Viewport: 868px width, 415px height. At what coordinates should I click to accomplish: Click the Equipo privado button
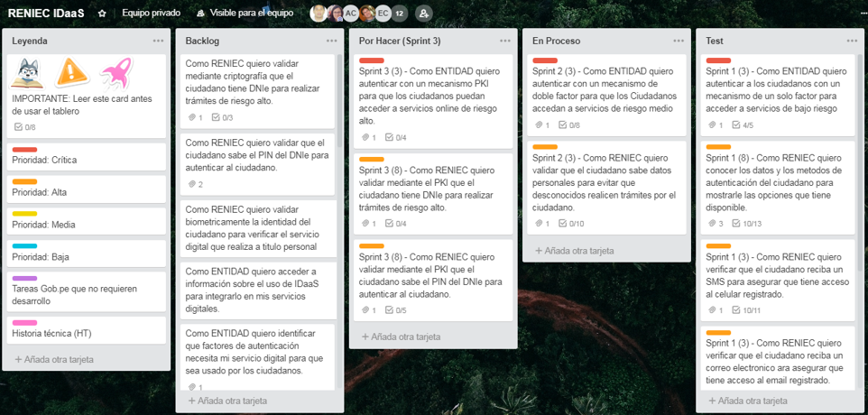[x=151, y=14]
